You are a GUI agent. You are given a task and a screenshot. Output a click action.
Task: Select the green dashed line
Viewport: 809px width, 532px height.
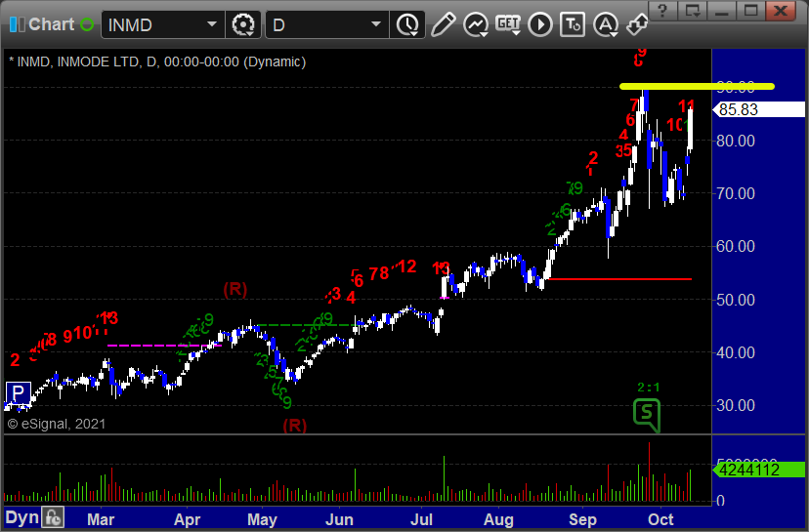pos(305,325)
